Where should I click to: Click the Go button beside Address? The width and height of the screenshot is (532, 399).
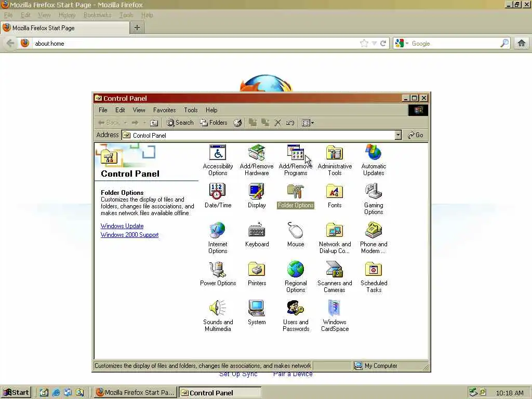tap(416, 135)
